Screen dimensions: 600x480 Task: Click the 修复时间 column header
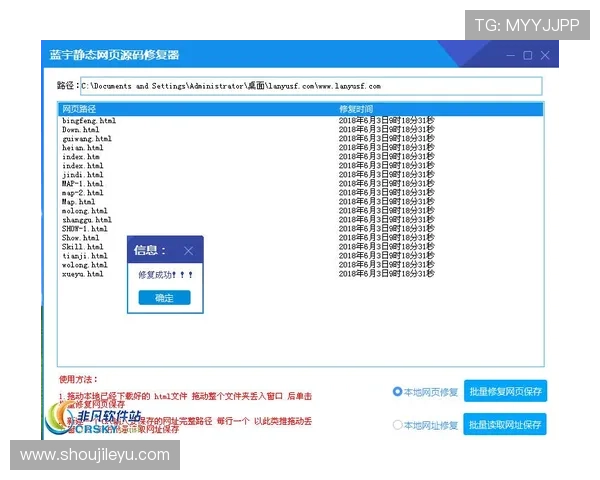[356, 108]
